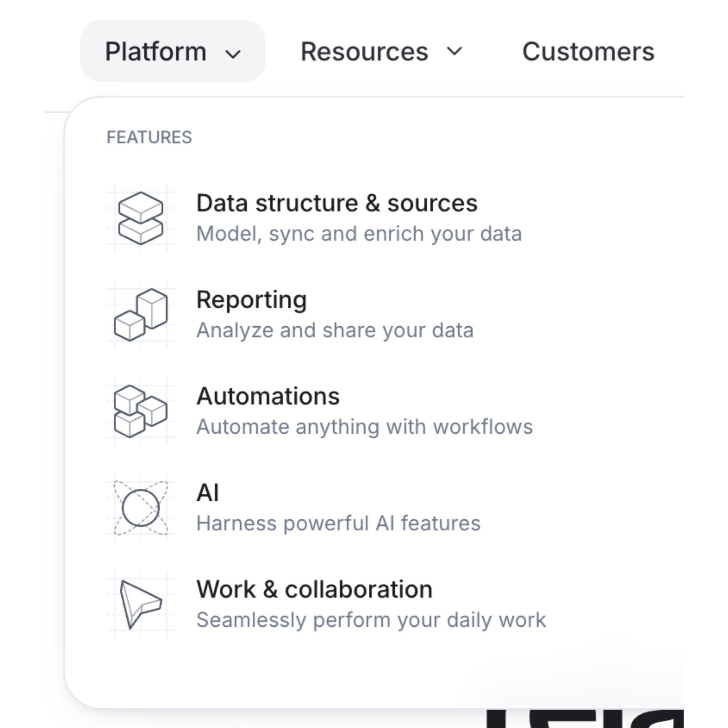Screen dimensions: 728x728
Task: Click 'Analyze and share your data' description
Action: tap(334, 330)
